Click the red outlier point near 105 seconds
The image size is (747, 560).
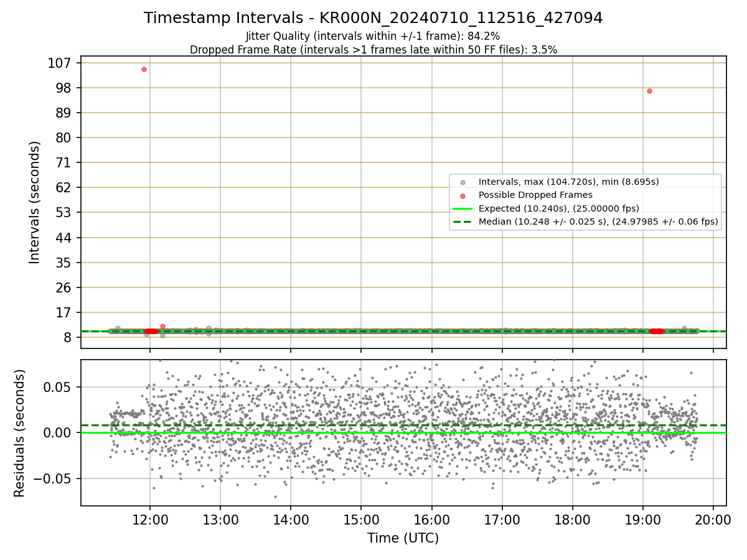coord(144,69)
